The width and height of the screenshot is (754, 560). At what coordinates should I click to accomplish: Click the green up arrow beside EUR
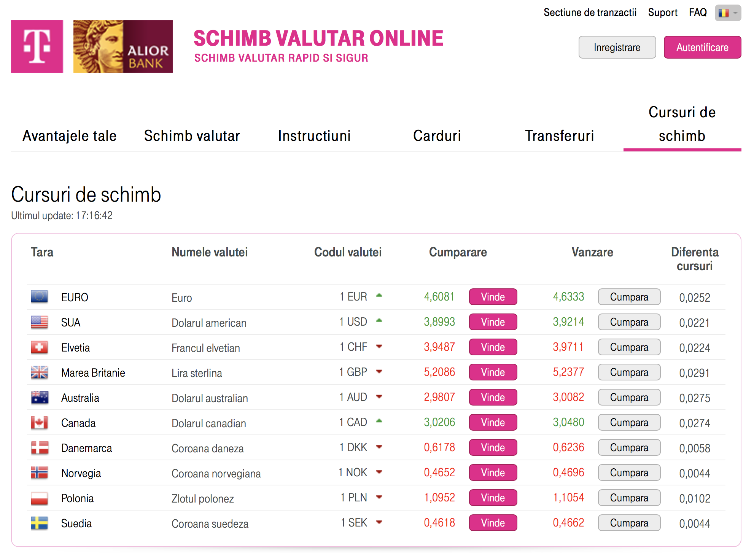(379, 295)
